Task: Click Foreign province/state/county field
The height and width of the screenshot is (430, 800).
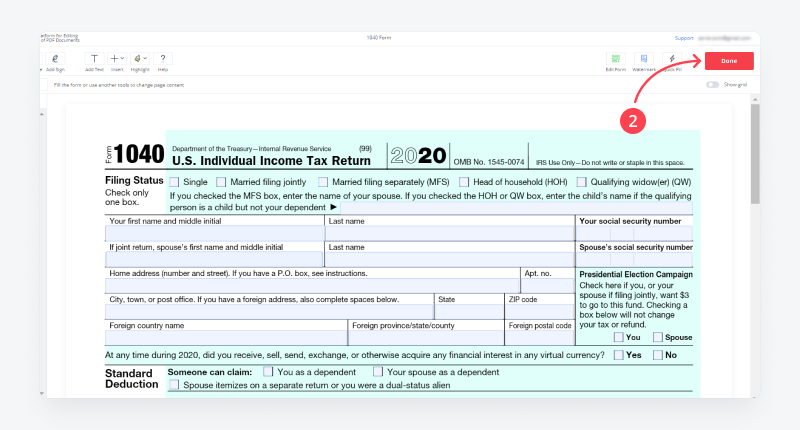Action: point(426,338)
